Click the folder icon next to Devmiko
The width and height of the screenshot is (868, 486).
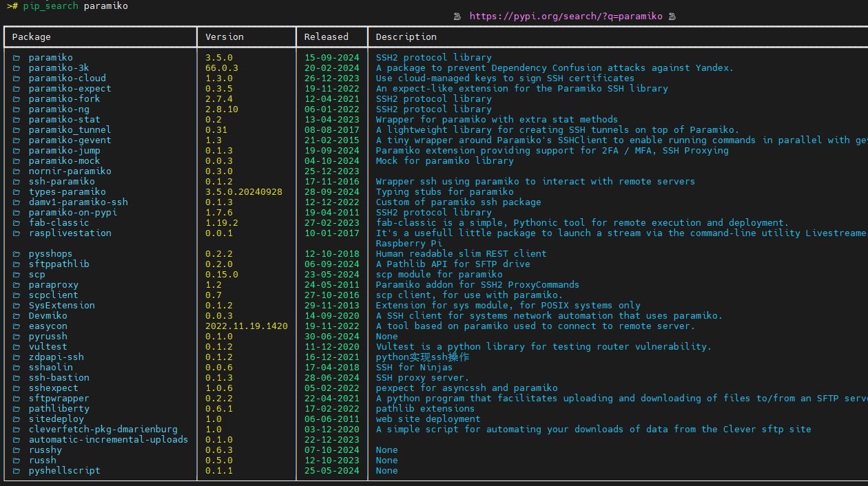pos(16,316)
